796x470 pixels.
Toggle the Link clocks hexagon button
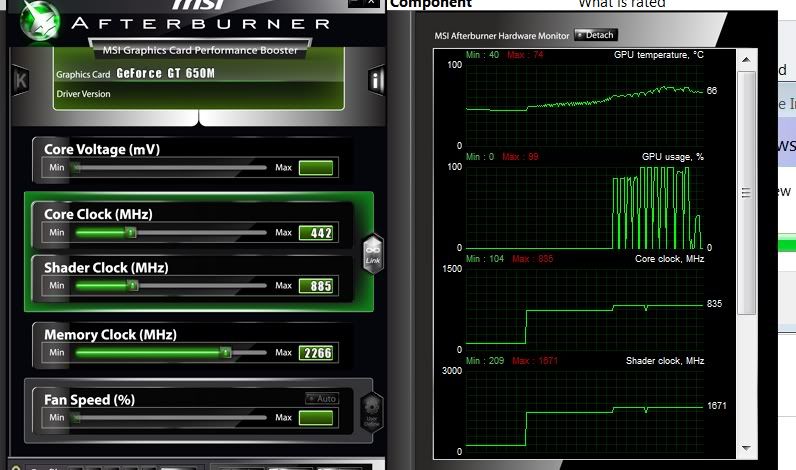pos(373,254)
